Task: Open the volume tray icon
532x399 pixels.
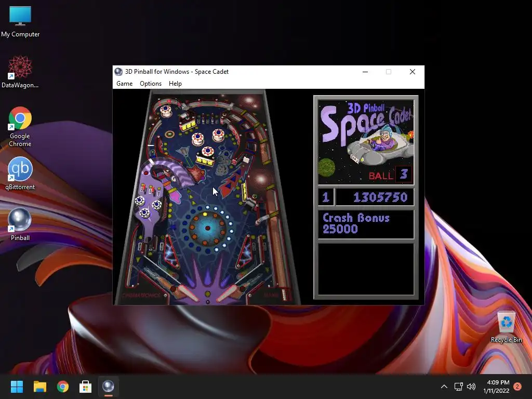Action: [471, 387]
